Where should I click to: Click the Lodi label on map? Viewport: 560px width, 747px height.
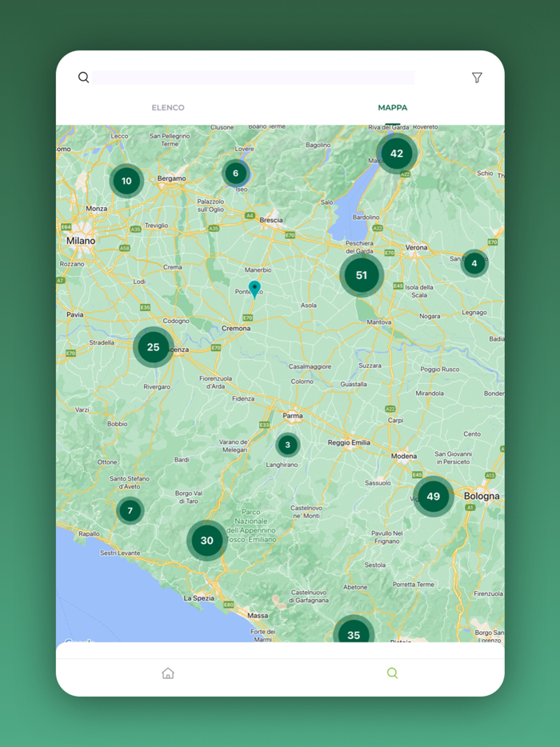coord(139,282)
